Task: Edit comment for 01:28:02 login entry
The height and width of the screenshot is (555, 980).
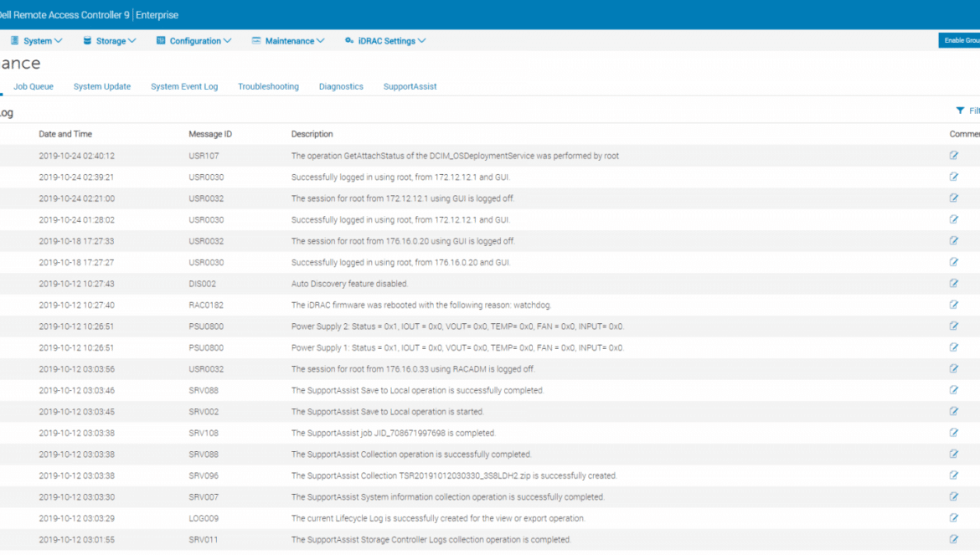Action: click(x=954, y=219)
